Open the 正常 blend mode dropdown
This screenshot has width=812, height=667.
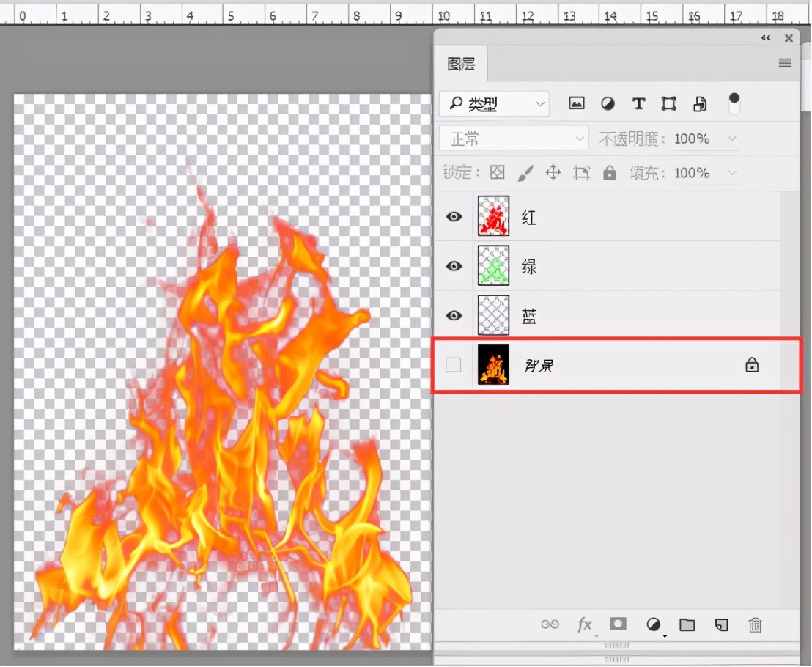click(514, 139)
